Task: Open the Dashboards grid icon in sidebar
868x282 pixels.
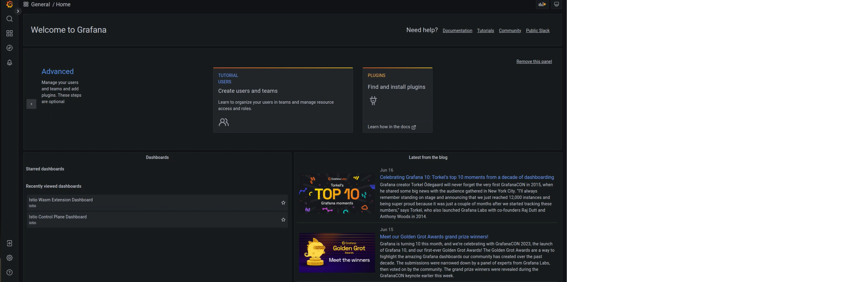Action: 9,33
